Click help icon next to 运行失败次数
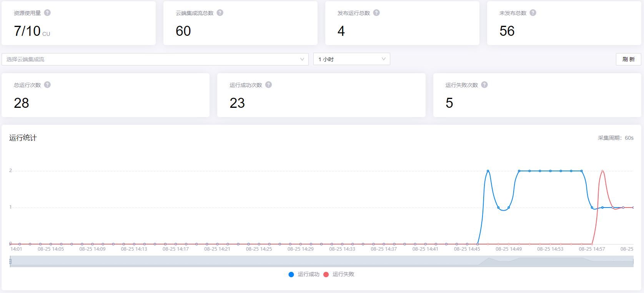Image resolution: width=644 pixels, height=293 pixels. pyautogui.click(x=484, y=85)
